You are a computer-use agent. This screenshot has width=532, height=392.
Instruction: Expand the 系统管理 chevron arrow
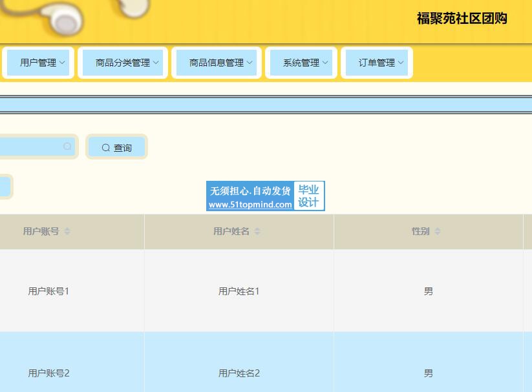click(x=325, y=63)
